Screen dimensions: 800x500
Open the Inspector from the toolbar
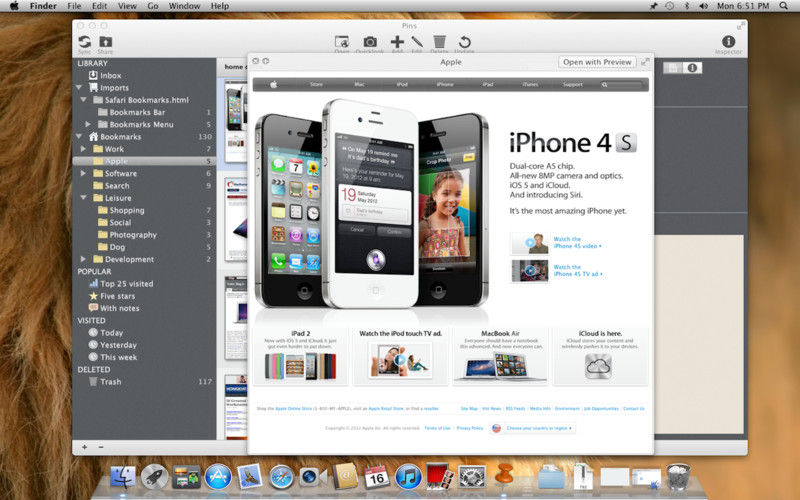tap(728, 41)
